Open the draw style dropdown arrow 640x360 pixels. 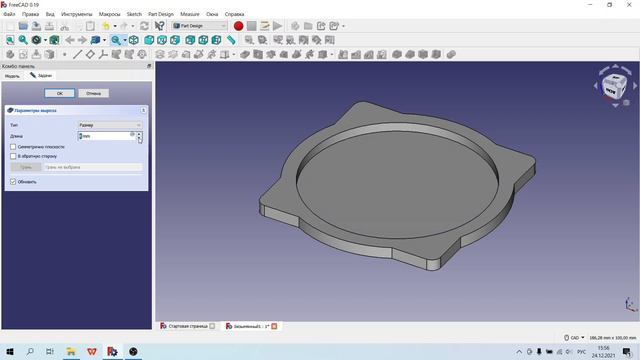pyautogui.click(x=45, y=40)
